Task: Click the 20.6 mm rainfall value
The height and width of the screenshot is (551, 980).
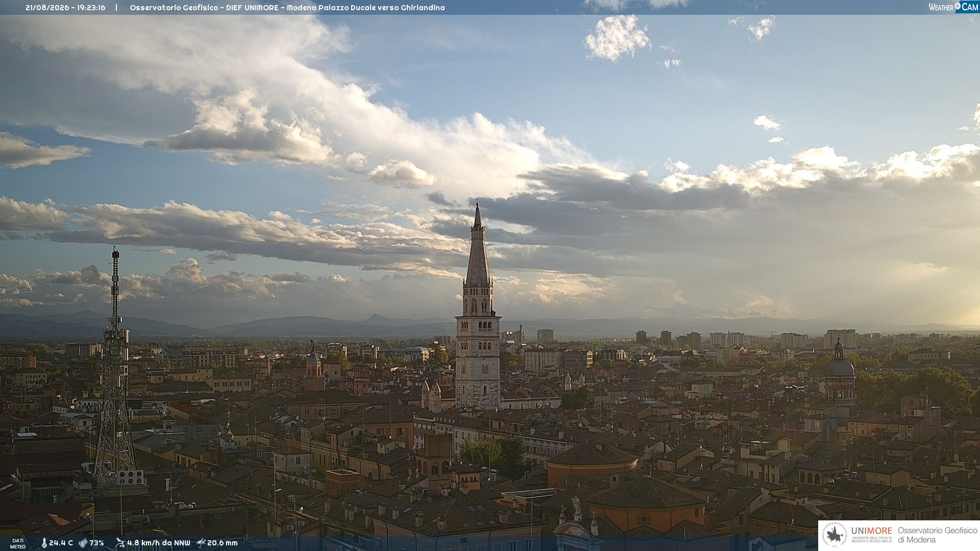Action: 223,543
